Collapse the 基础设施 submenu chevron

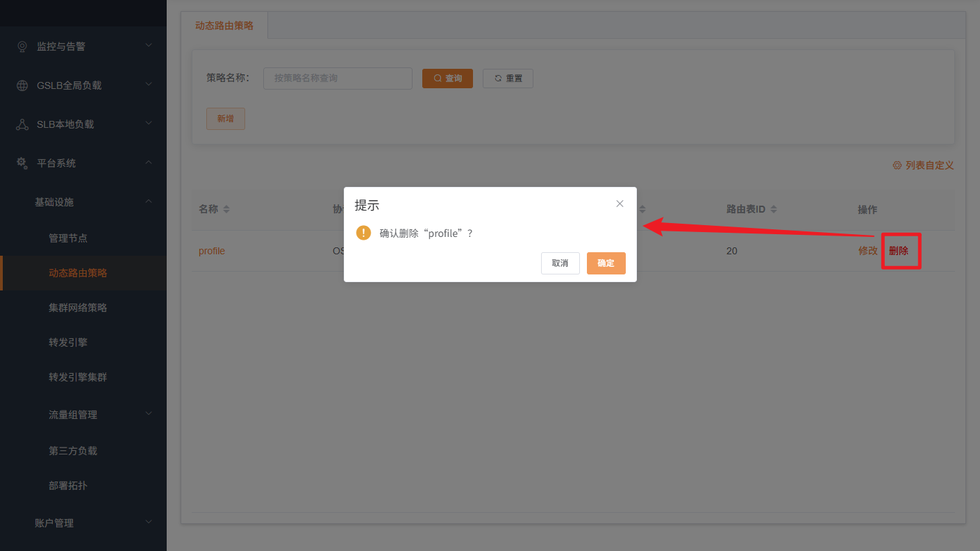coord(149,202)
